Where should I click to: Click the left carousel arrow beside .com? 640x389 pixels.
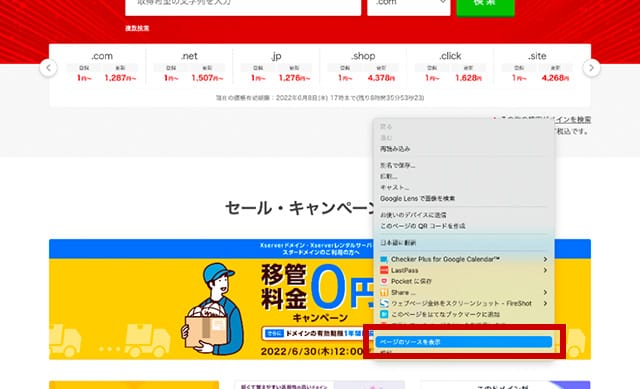(x=49, y=68)
